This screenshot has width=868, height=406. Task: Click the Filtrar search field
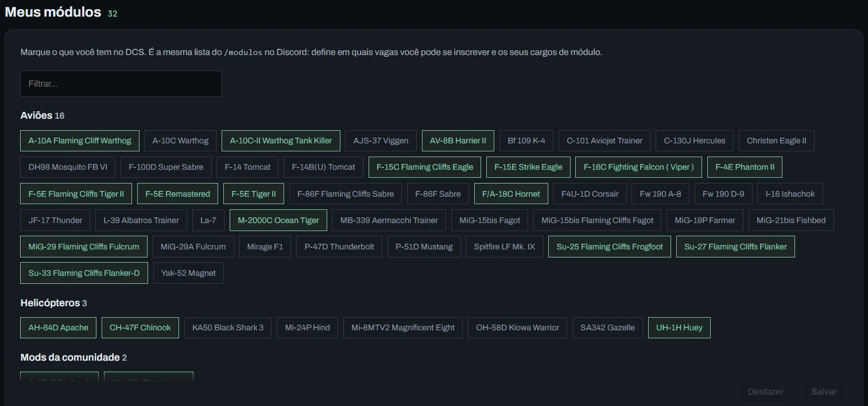[x=121, y=84]
